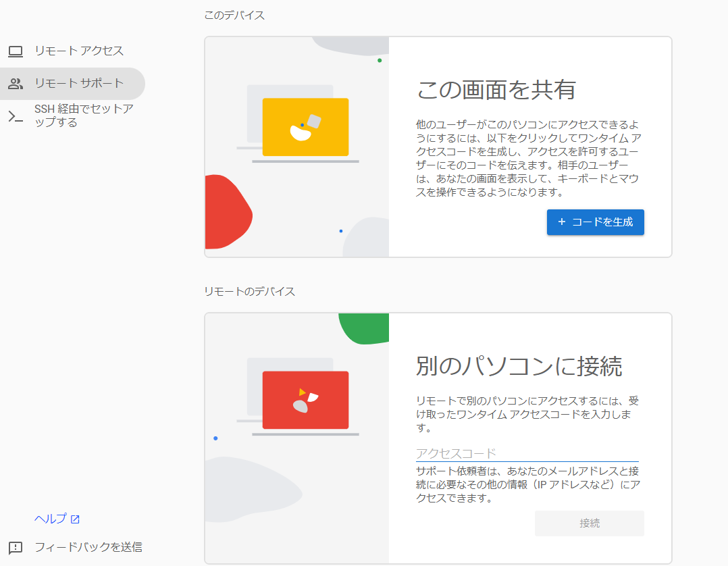The width and height of the screenshot is (728, 566).
Task: Click the external link icon next to ヘルプ
Action: [x=76, y=519]
